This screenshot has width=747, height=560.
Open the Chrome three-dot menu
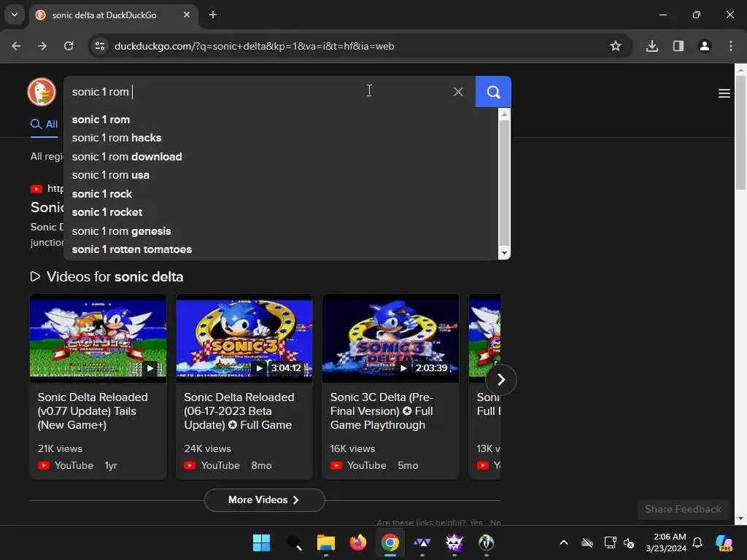pos(731,46)
